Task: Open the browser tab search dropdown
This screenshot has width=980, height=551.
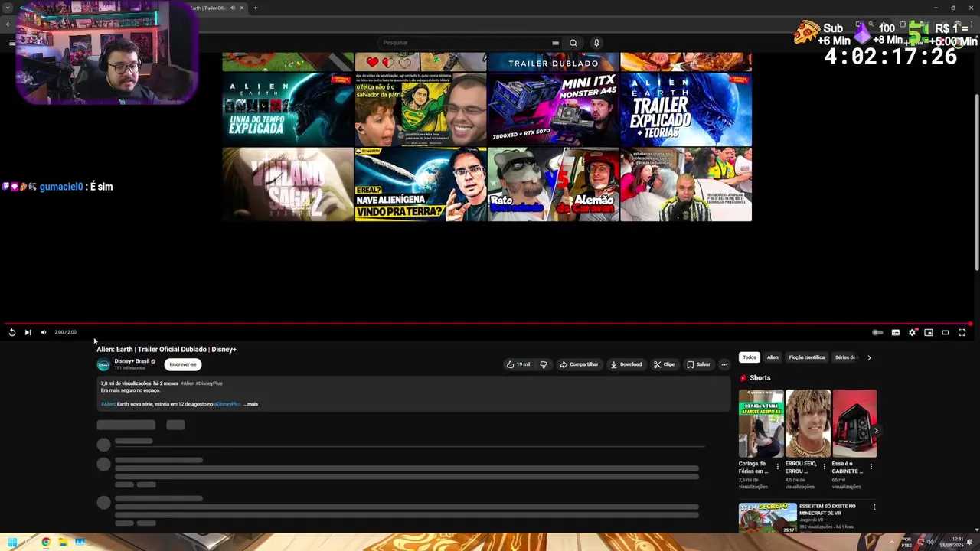Action: [8, 8]
